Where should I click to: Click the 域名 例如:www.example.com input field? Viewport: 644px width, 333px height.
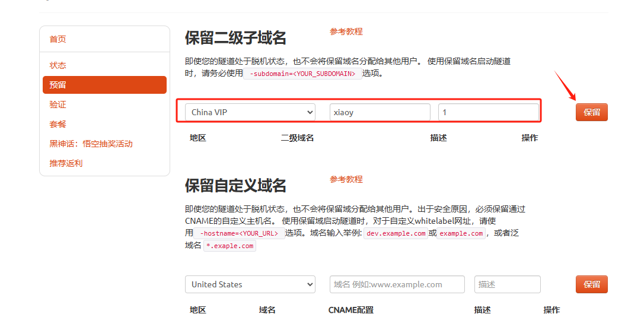pos(397,284)
